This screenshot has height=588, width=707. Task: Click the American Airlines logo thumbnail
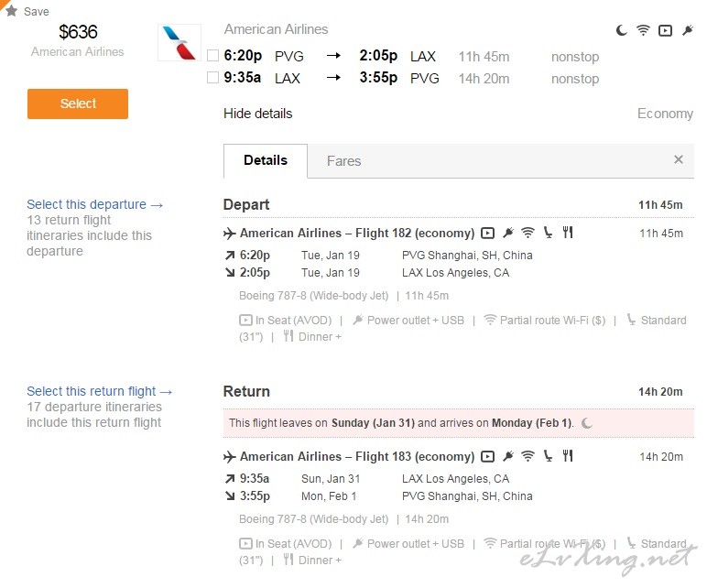point(179,42)
